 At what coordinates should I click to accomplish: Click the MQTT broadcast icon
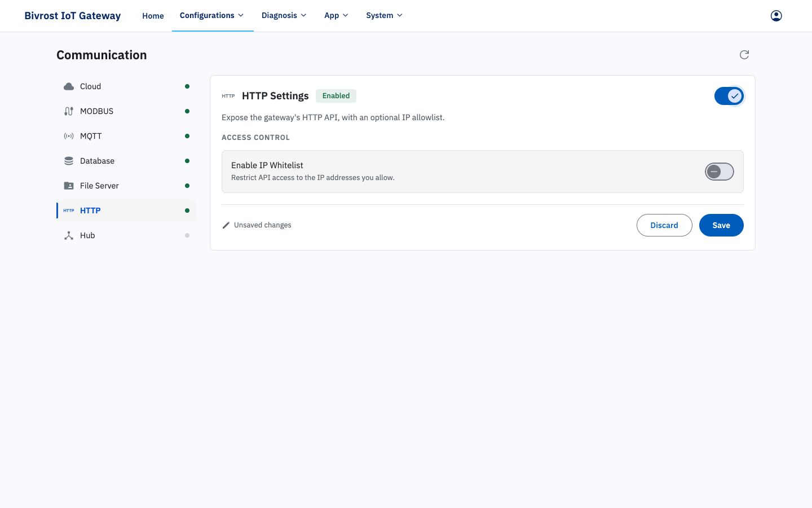(x=69, y=136)
